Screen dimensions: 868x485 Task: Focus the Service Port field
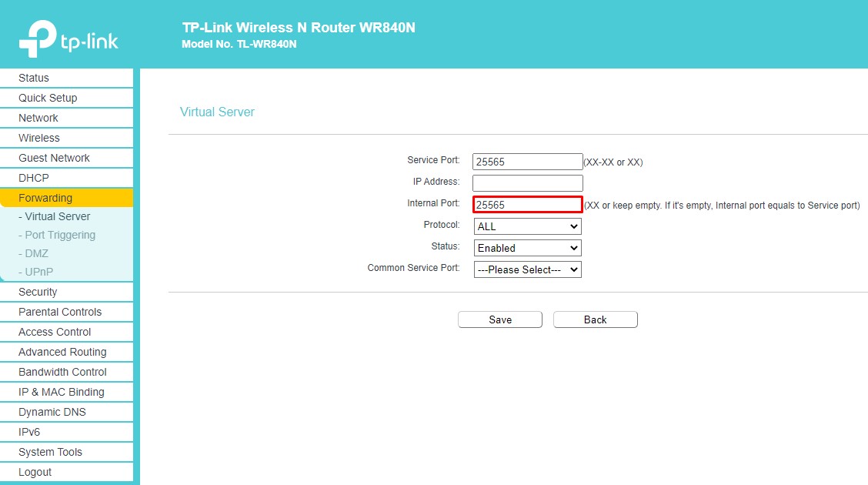(x=528, y=162)
